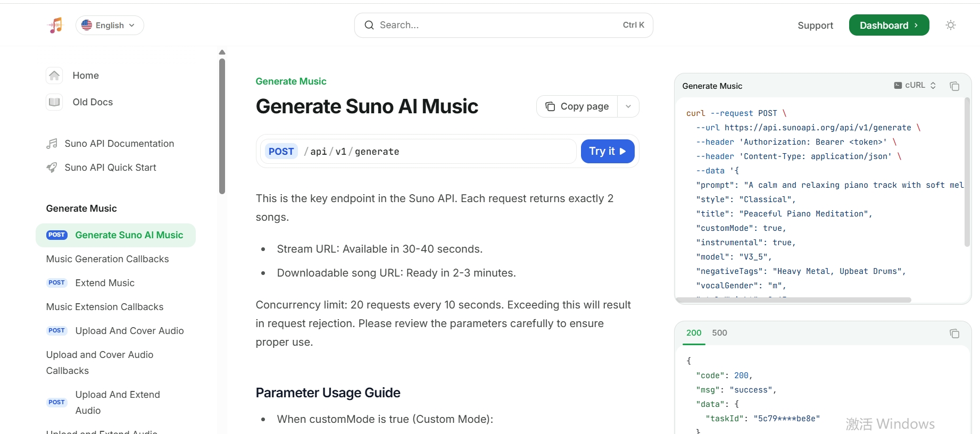Screen dimensions: 980x434
Task: Select the 200 response tab
Action: click(x=694, y=333)
